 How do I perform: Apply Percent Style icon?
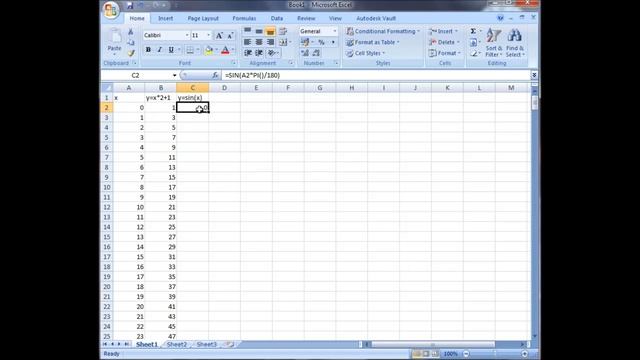pos(321,42)
